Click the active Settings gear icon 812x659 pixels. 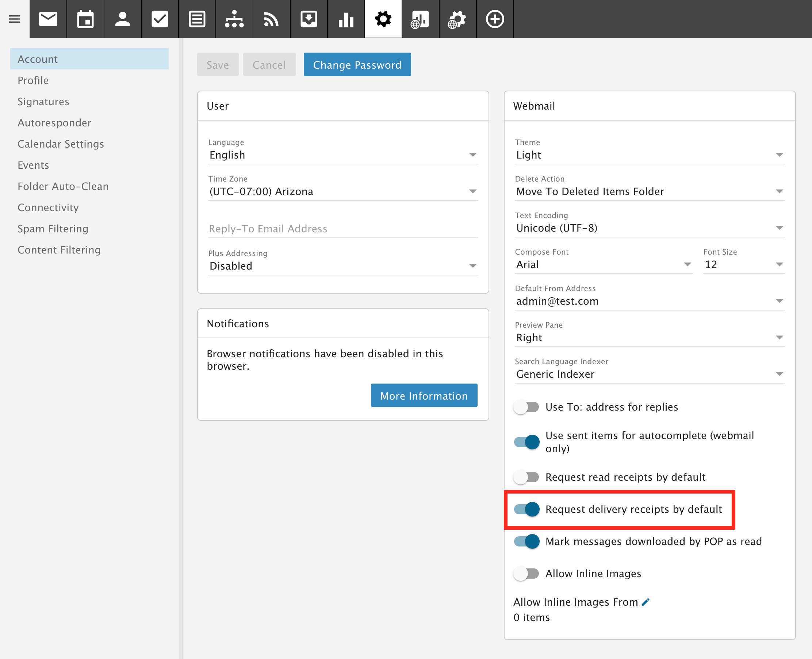tap(383, 19)
